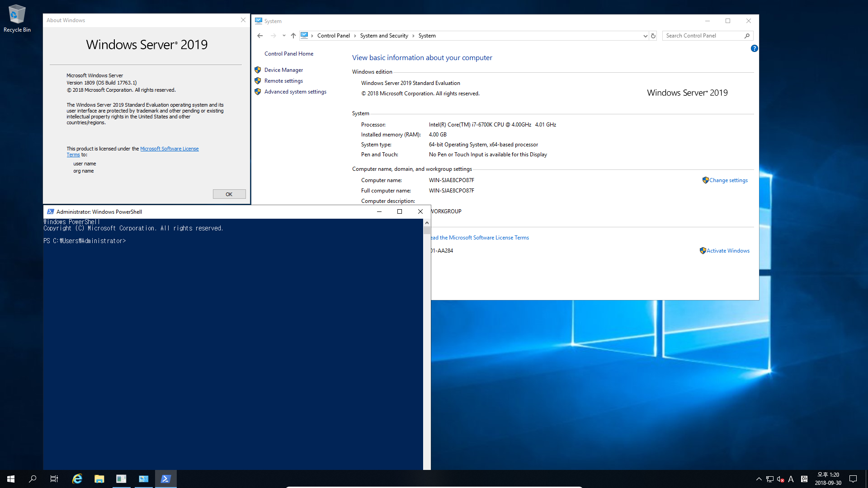
Task: Open Action Center notifications icon
Action: [853, 479]
